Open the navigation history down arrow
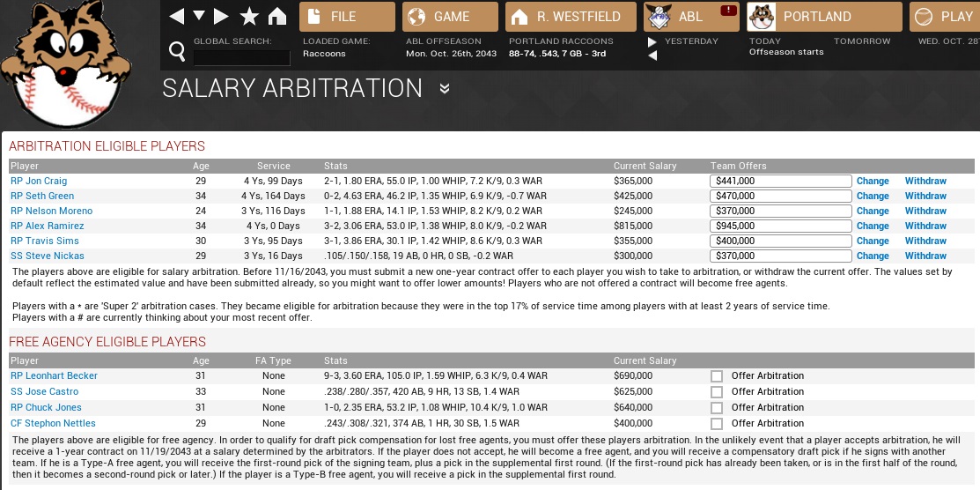 (199, 16)
